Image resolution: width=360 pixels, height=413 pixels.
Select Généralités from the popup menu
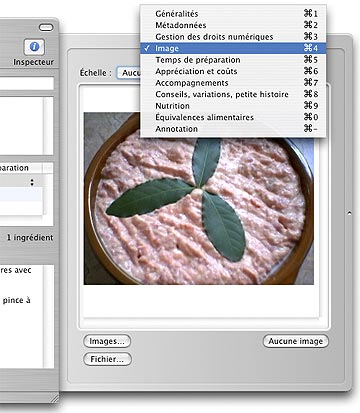(x=233, y=14)
